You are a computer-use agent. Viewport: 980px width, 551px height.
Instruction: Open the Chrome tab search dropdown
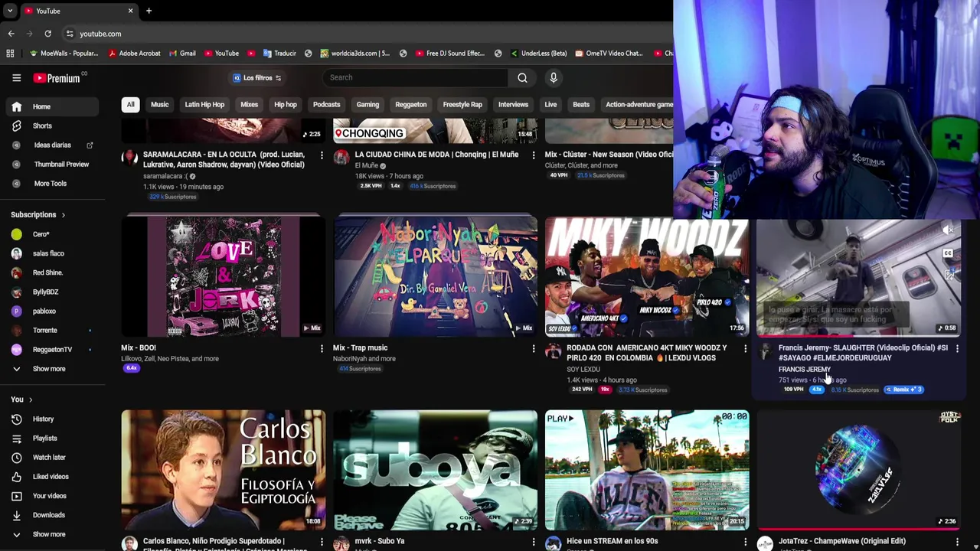tap(9, 11)
